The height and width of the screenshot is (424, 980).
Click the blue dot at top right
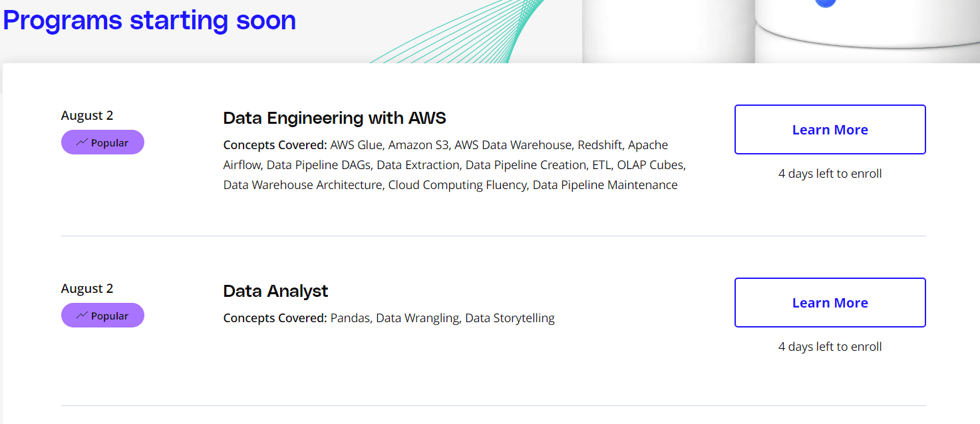(825, 3)
